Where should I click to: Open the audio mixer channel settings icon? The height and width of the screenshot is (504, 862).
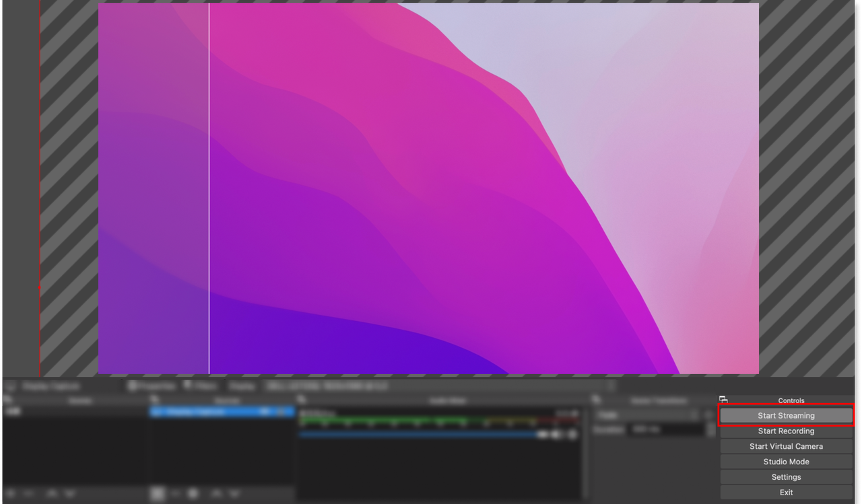(573, 435)
